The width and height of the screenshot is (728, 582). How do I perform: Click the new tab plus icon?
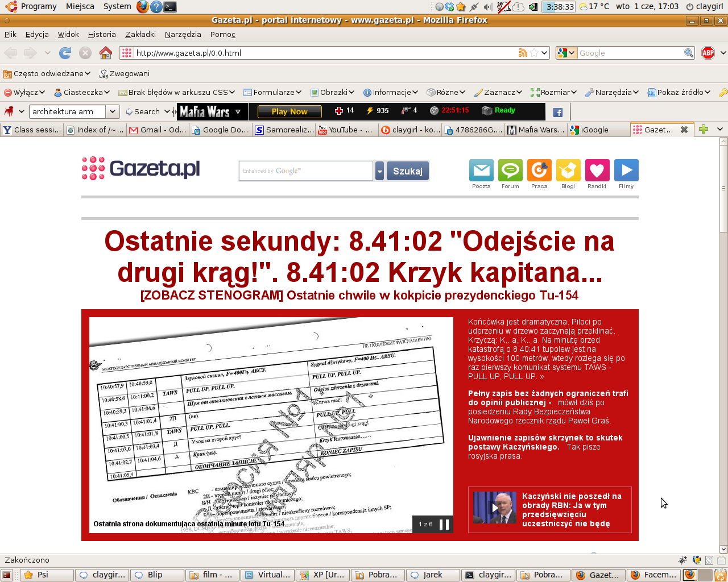704,129
